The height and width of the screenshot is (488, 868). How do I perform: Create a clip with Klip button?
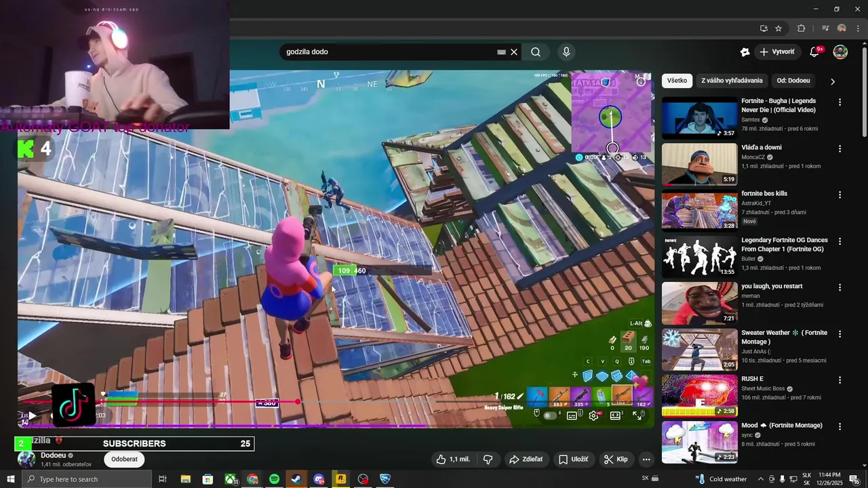point(616,459)
